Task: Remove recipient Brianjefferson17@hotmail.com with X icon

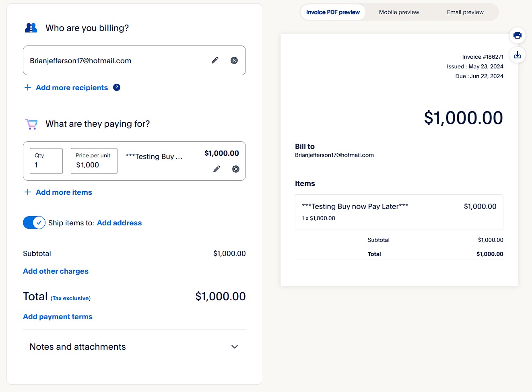Action: pos(234,60)
